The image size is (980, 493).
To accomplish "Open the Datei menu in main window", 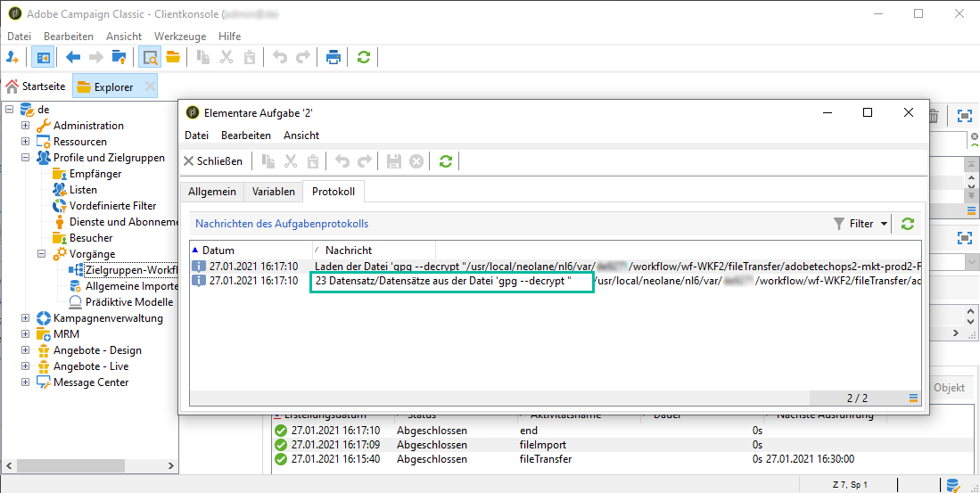I will (19, 37).
